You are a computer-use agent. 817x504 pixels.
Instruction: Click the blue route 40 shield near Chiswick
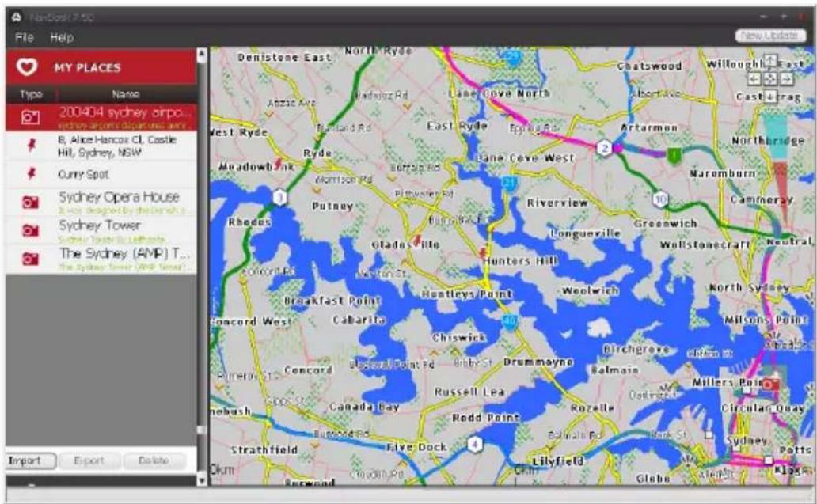510,321
